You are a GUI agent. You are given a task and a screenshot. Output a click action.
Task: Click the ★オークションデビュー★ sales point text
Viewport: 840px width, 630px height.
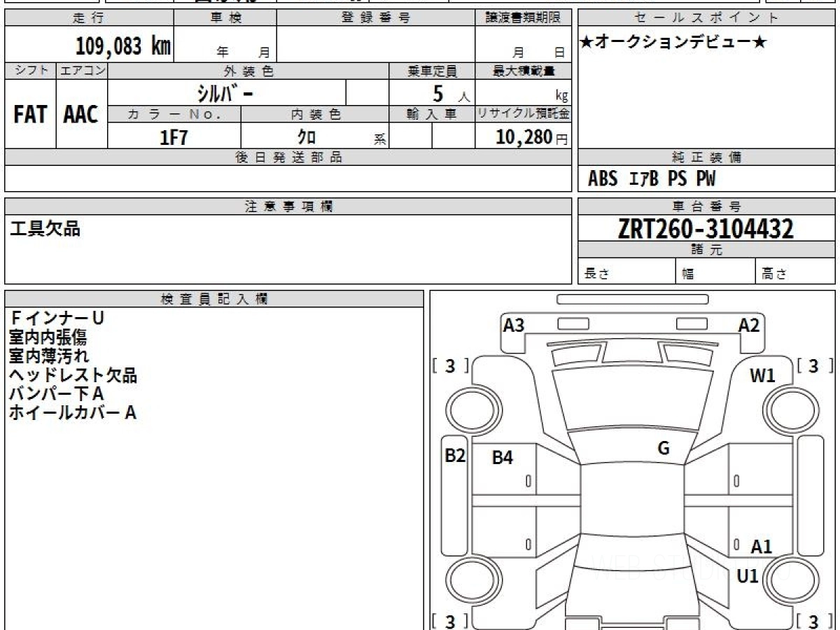coord(673,43)
